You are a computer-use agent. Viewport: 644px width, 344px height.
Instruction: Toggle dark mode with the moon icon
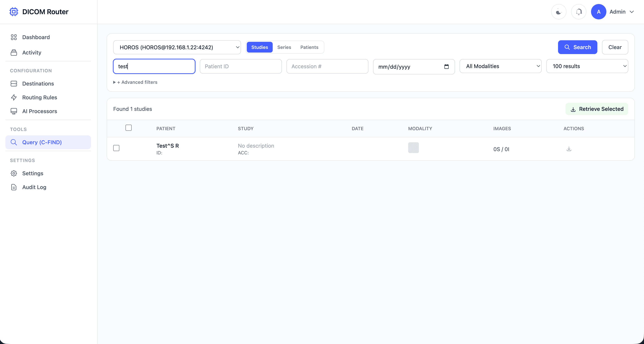(558, 12)
